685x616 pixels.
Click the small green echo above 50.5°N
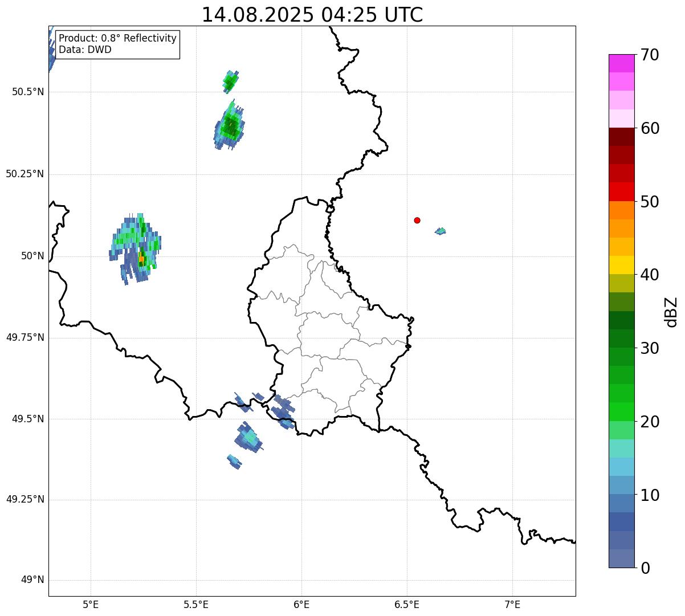230,82
